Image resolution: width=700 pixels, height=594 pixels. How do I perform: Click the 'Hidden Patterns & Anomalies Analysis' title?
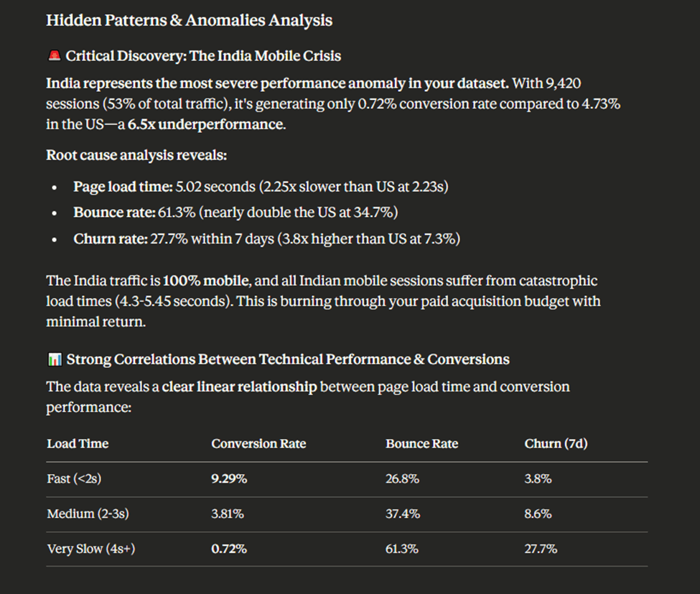[x=189, y=20]
